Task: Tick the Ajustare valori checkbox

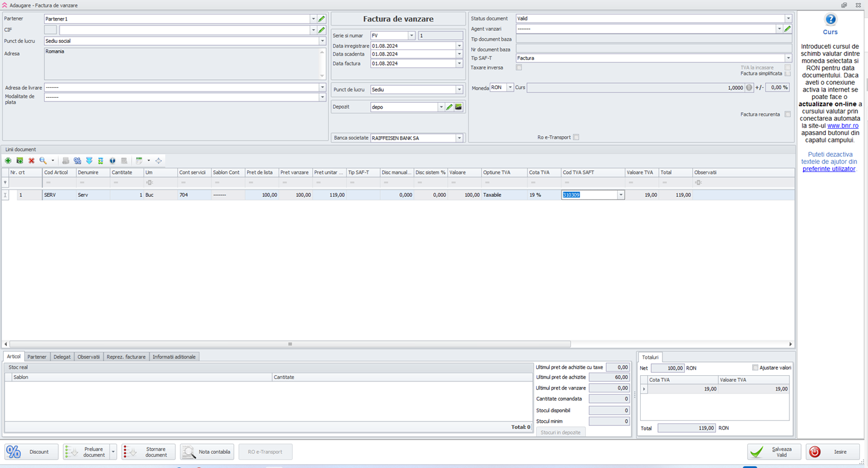Action: pyautogui.click(x=755, y=368)
